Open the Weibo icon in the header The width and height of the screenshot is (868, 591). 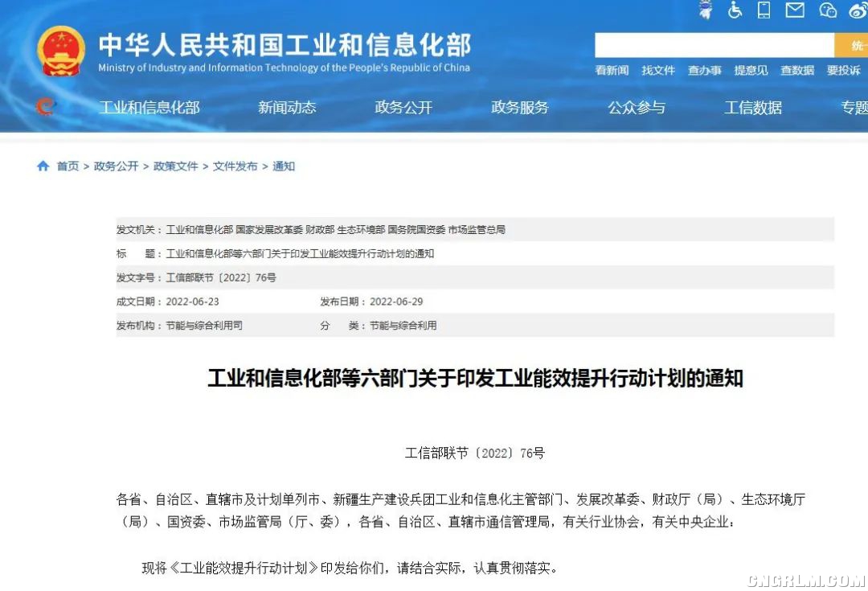(858, 10)
